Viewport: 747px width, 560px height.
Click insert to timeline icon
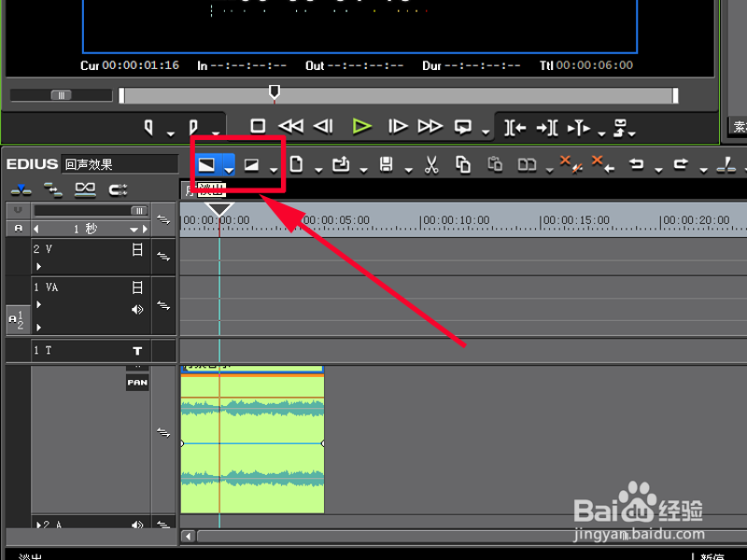(515, 128)
